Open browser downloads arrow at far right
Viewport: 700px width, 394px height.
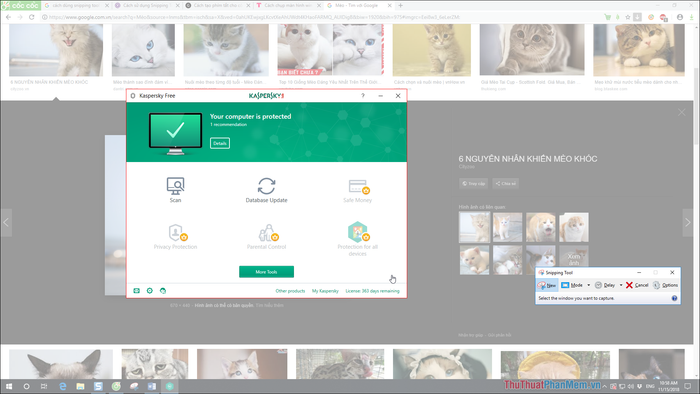(x=692, y=17)
